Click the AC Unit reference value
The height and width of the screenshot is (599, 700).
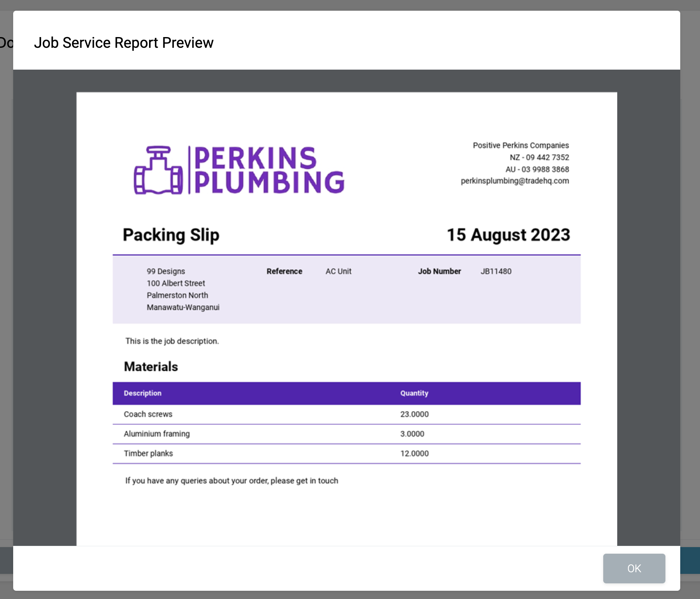tap(338, 271)
